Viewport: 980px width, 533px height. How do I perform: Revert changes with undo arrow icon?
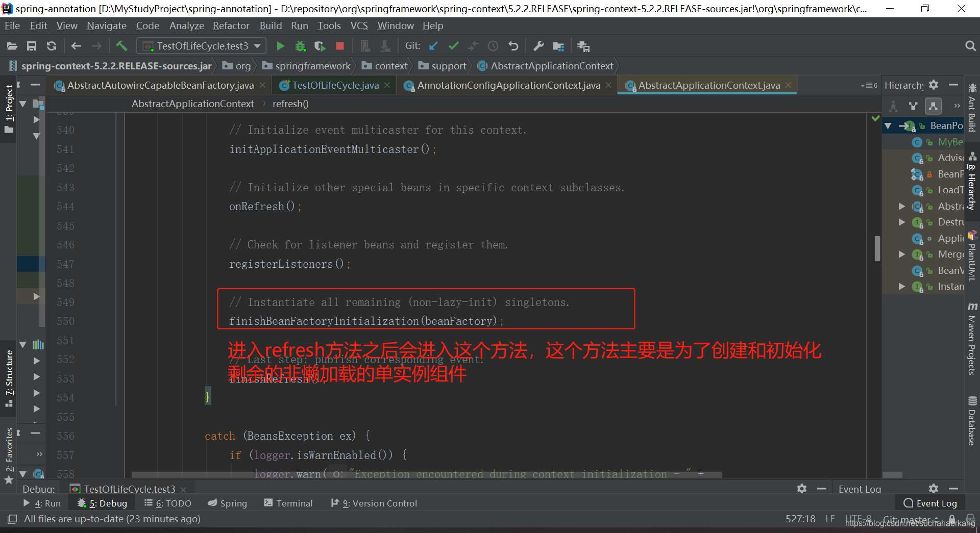(513, 46)
